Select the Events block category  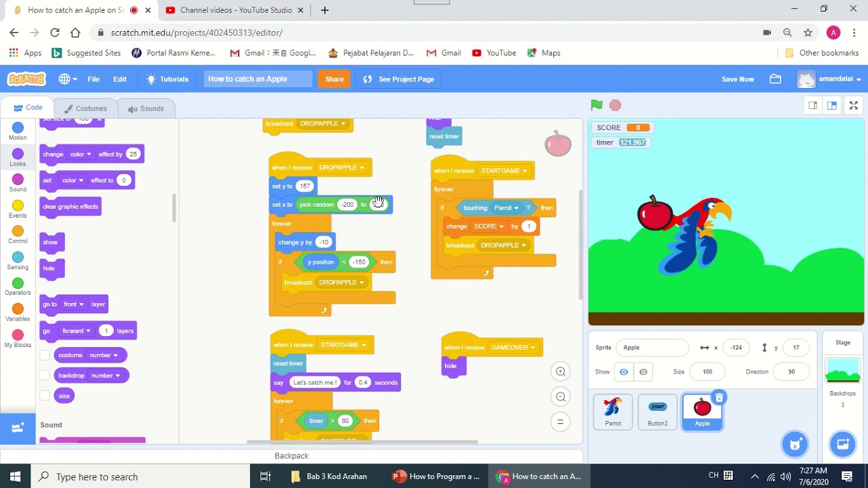pos(18,209)
